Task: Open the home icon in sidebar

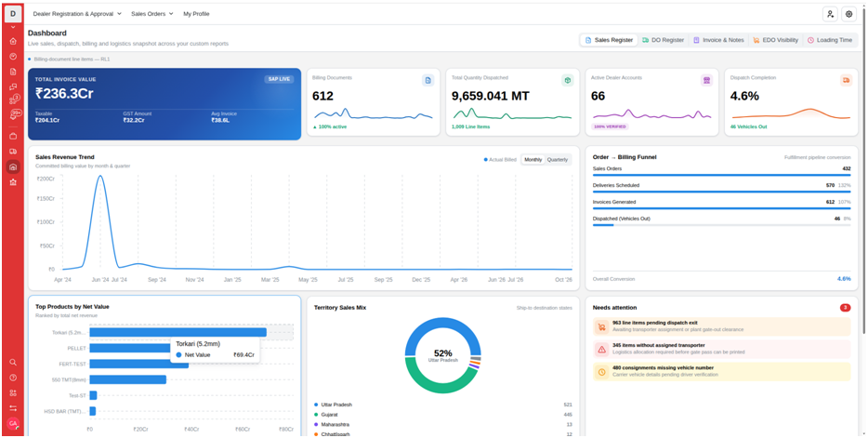Action: pos(13,41)
